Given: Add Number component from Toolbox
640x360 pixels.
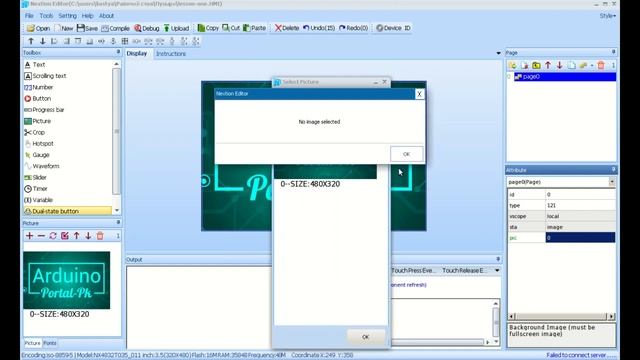Looking at the screenshot, I should (39, 87).
